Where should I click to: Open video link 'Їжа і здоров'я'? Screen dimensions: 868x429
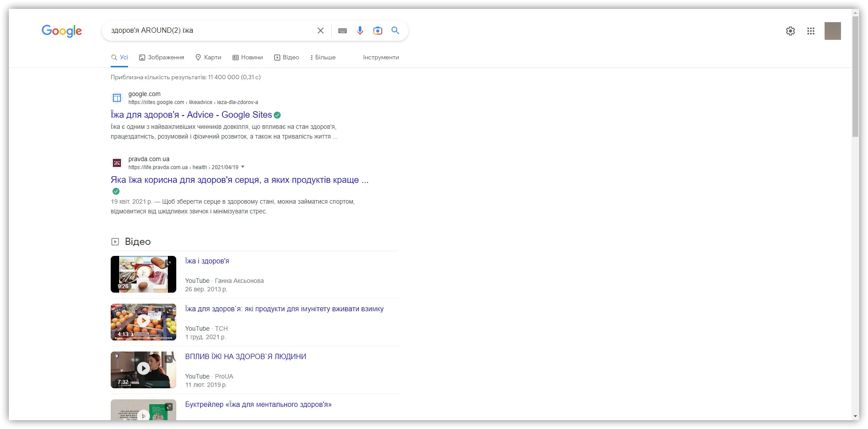tap(207, 261)
